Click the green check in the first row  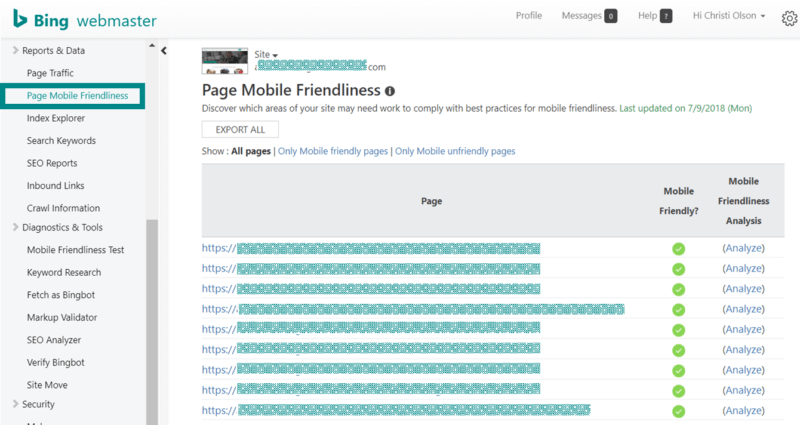pos(679,249)
